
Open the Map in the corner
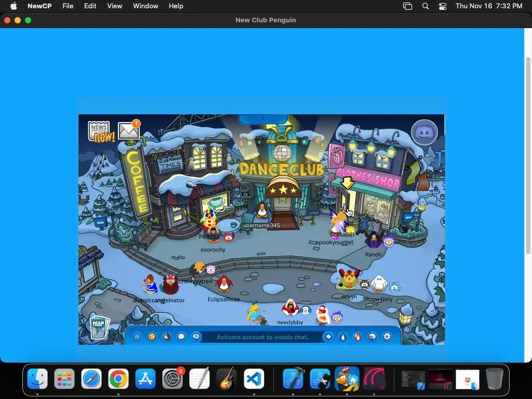tap(100, 327)
